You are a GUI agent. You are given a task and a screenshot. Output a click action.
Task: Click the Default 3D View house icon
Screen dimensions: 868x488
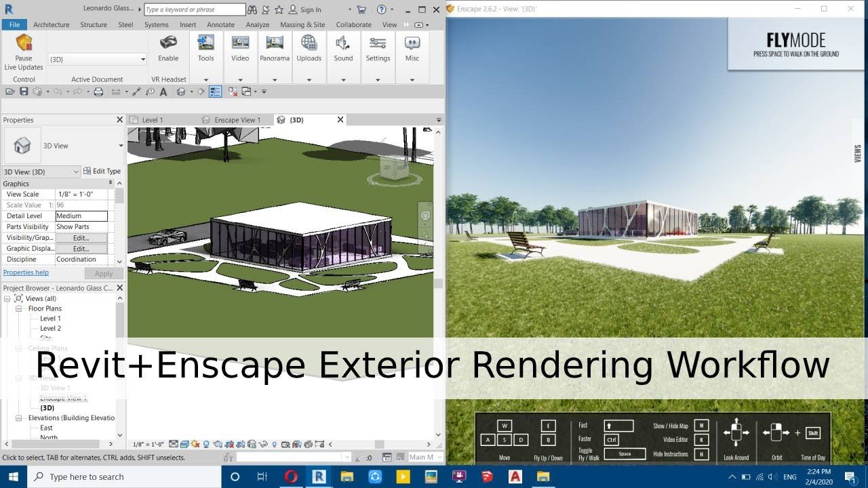(181, 91)
